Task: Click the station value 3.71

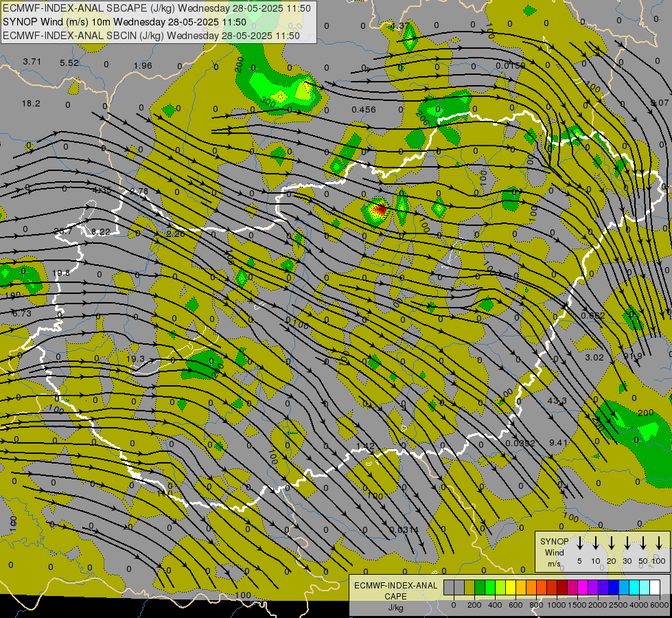Action: [x=32, y=62]
